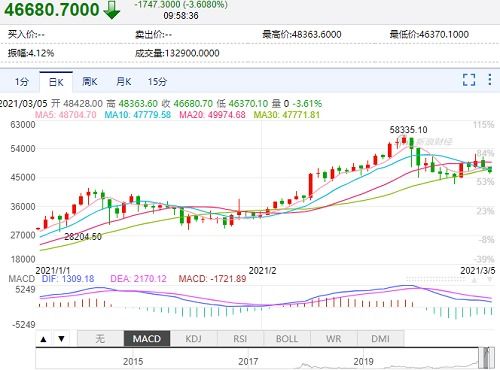Switch to 月K monthly chart
Image resolution: width=500 pixels, height=370 pixels.
click(124, 82)
